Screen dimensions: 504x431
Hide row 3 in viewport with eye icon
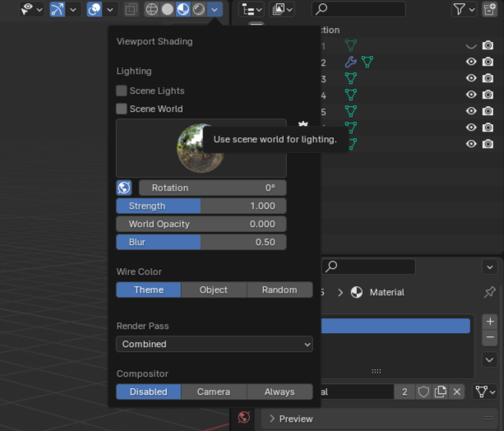[x=471, y=78]
